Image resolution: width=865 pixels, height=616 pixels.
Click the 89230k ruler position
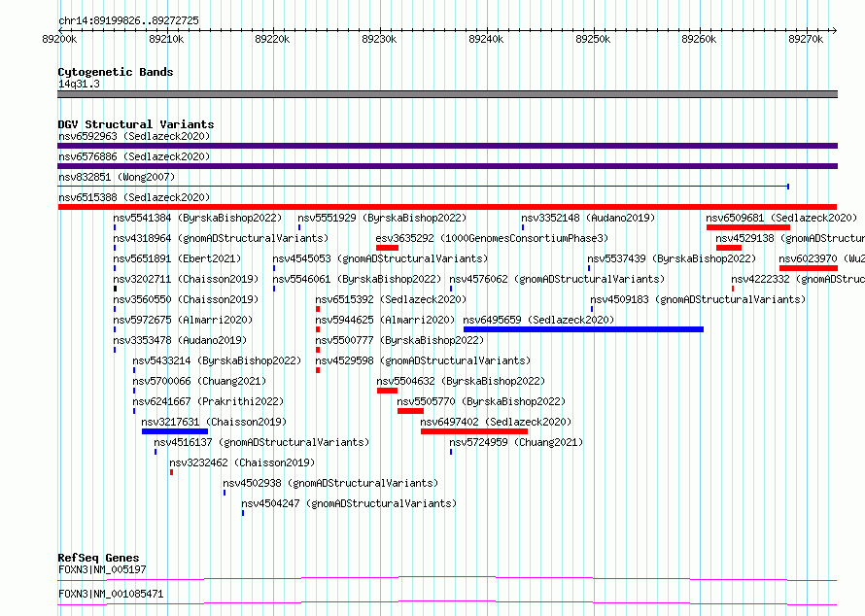click(379, 39)
